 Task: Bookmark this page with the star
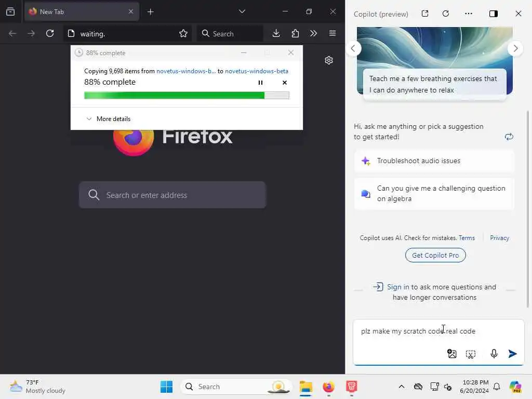(183, 33)
